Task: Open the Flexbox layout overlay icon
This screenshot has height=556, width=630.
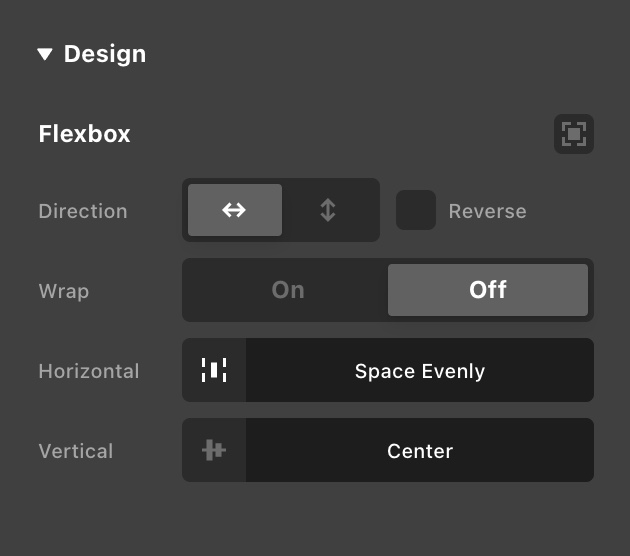Action: click(x=574, y=134)
